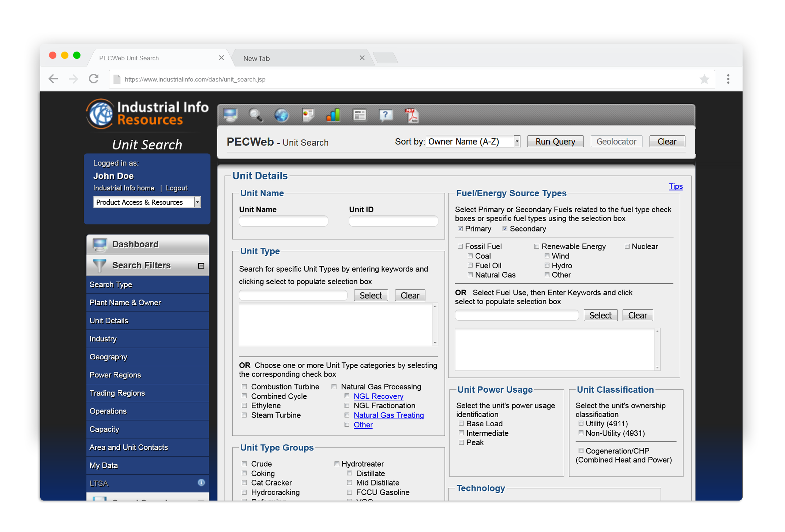Toggle the Secondary fuel checkbox
Viewport: 785px width, 532px height.
coord(505,229)
